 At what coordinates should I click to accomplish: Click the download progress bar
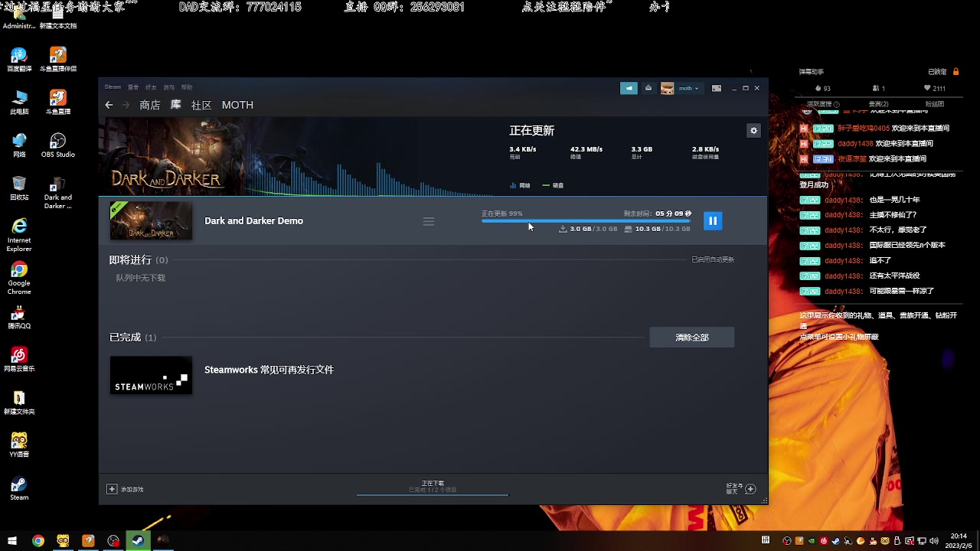coord(586,221)
